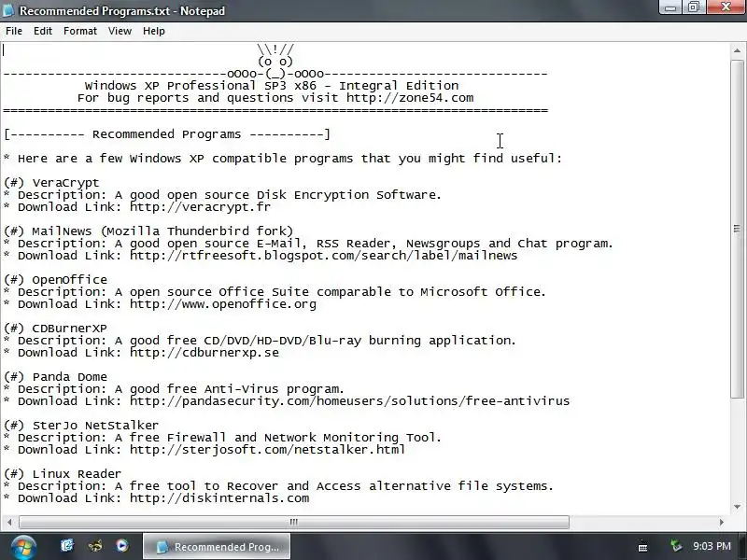The height and width of the screenshot is (560, 747).
Task: Click the green arrow tray icon
Action: [675, 545]
